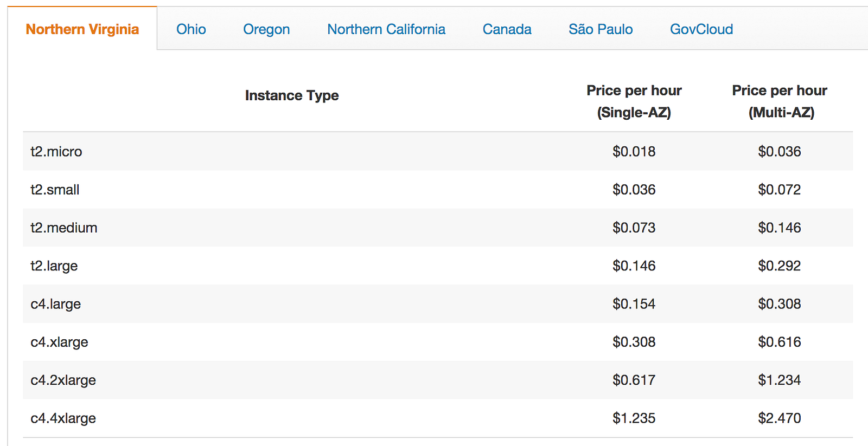This screenshot has height=446, width=868.
Task: Select the Northern California tab
Action: pyautogui.click(x=386, y=29)
